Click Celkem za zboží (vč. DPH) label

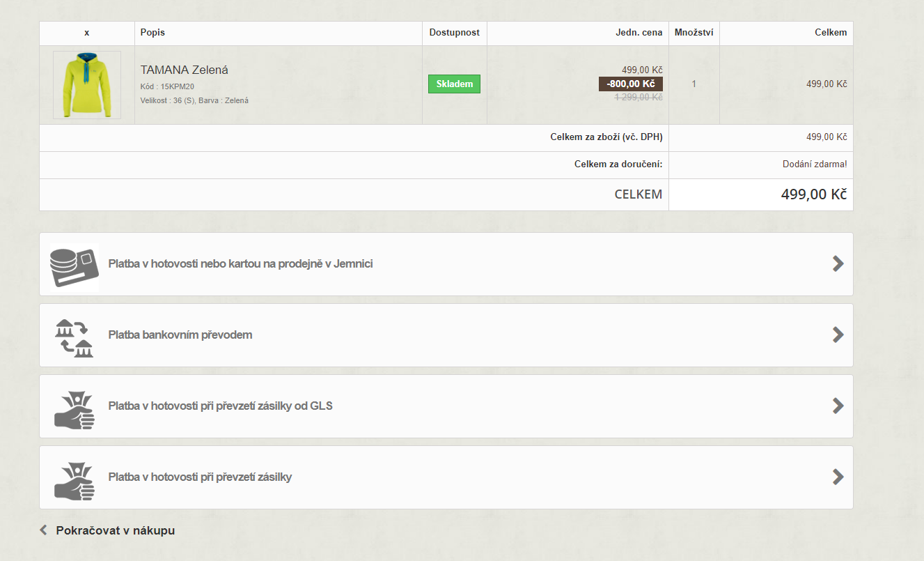point(606,137)
